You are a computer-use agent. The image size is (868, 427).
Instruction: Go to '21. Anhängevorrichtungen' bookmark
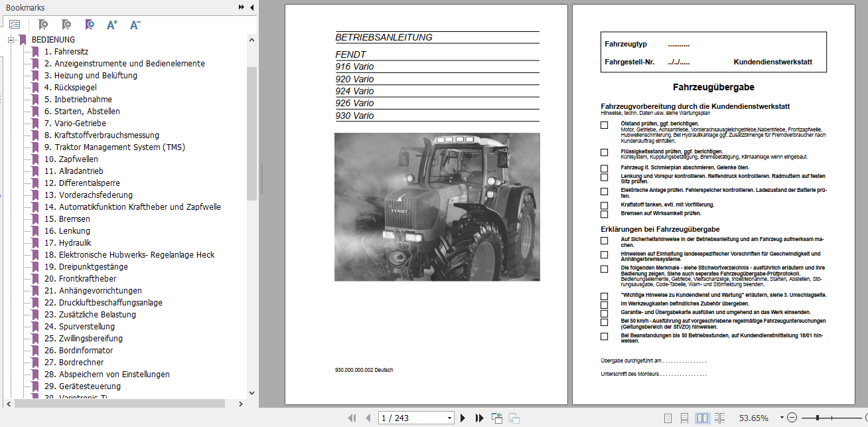pyautogui.click(x=93, y=291)
